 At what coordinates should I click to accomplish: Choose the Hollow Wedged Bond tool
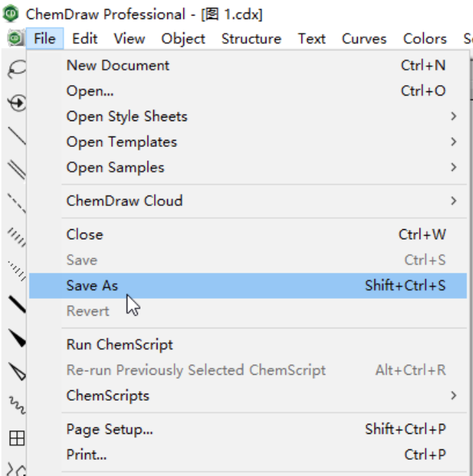click(16, 371)
